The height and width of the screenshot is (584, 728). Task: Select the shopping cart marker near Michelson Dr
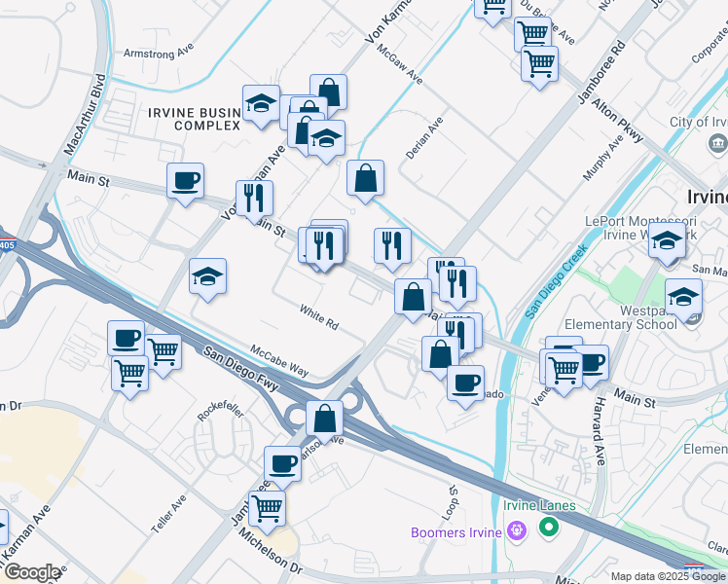pos(267,506)
